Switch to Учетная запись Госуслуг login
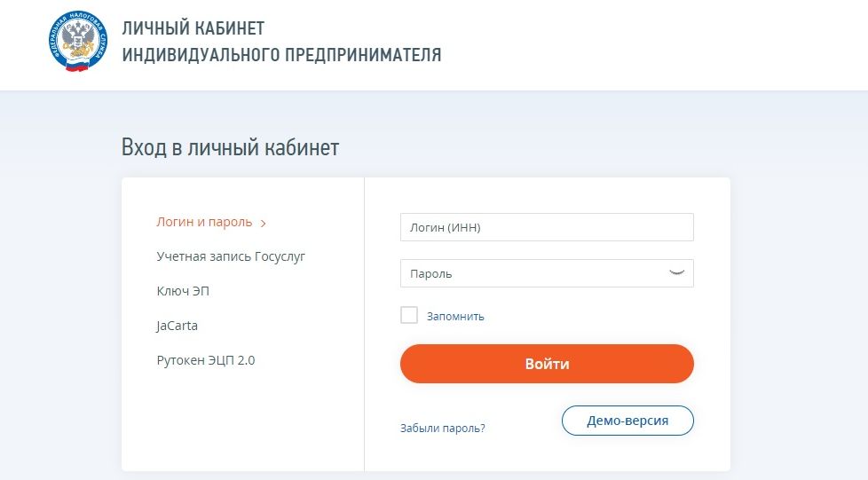 (231, 256)
